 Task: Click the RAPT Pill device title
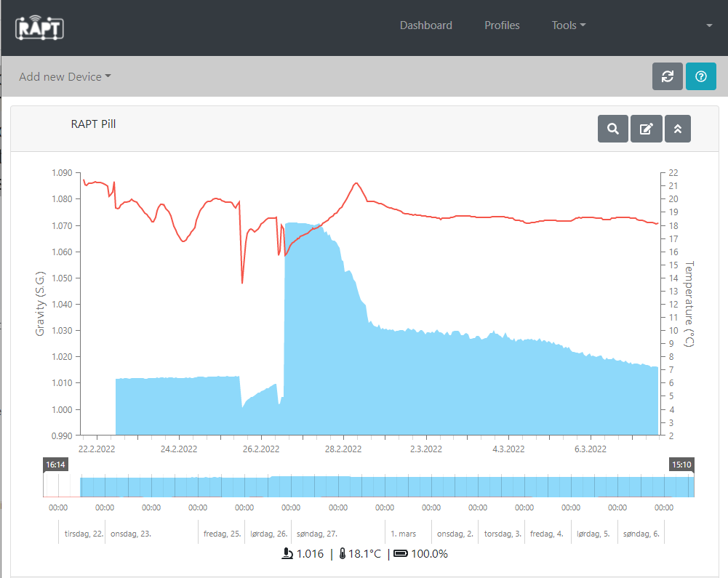93,124
